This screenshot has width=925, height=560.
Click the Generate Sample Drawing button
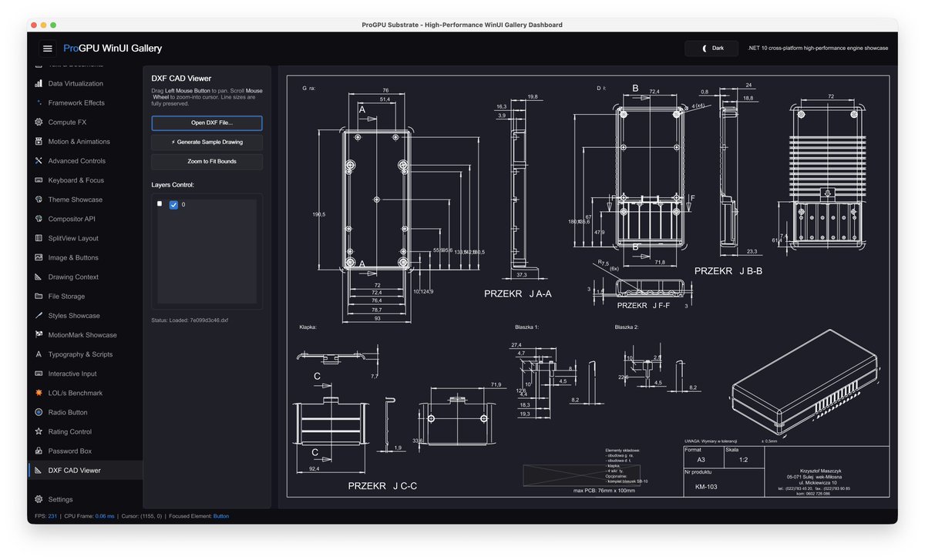[x=207, y=143]
